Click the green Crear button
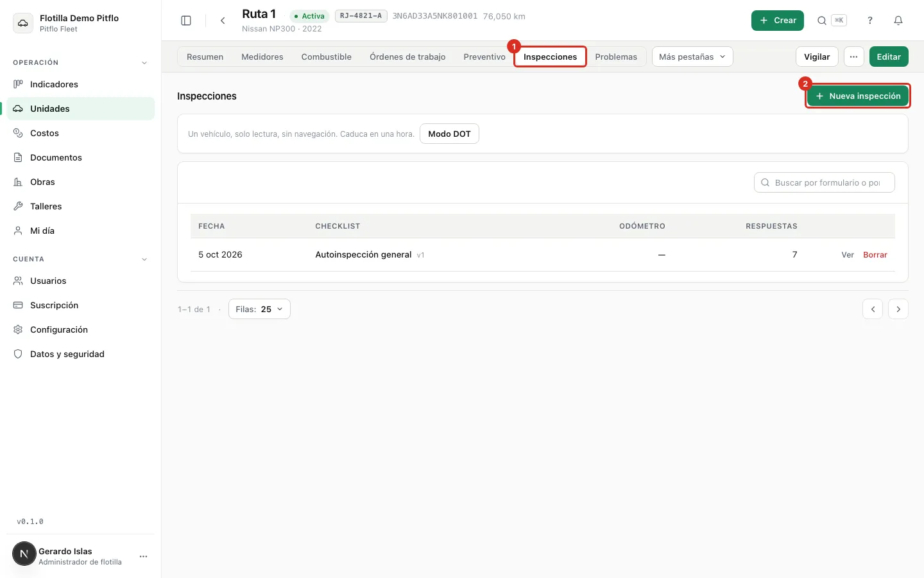 (778, 21)
